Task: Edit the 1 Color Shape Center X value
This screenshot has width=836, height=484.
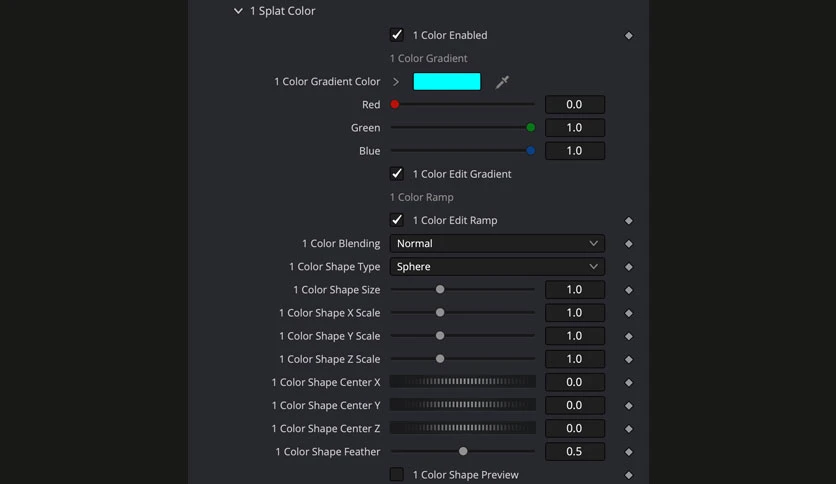Action: [575, 382]
